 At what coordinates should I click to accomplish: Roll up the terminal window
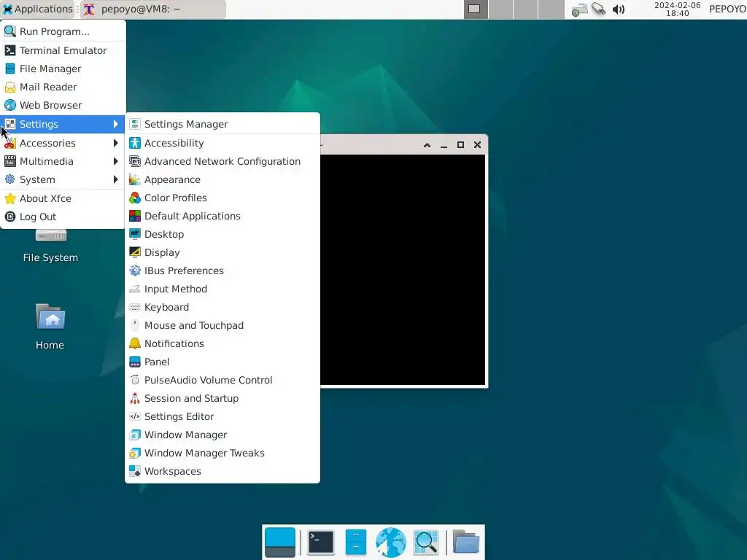[427, 145]
